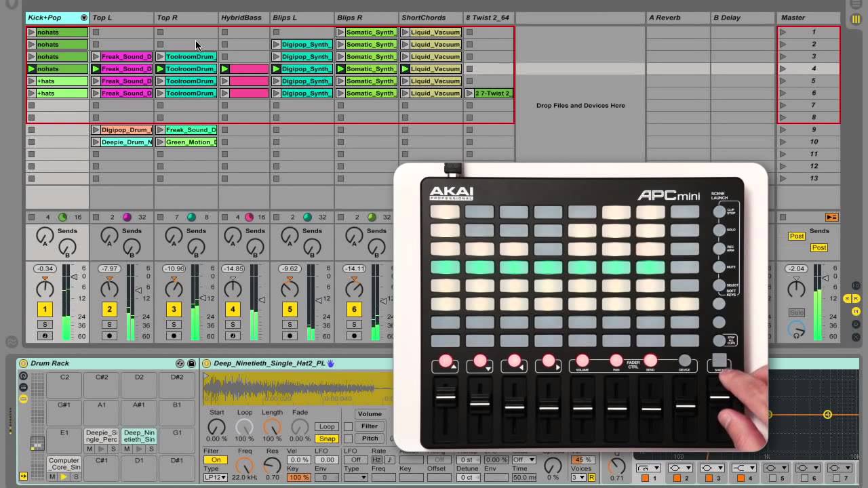868x488 pixels.
Task: Show the Drum Rack chain list
Action: point(24,388)
